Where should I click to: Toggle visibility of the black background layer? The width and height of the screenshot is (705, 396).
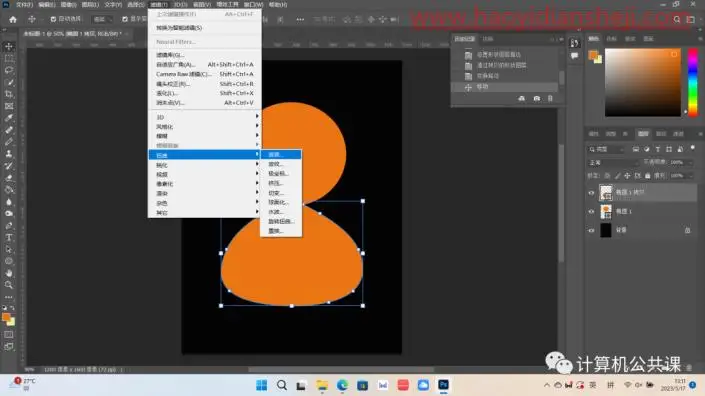click(591, 230)
